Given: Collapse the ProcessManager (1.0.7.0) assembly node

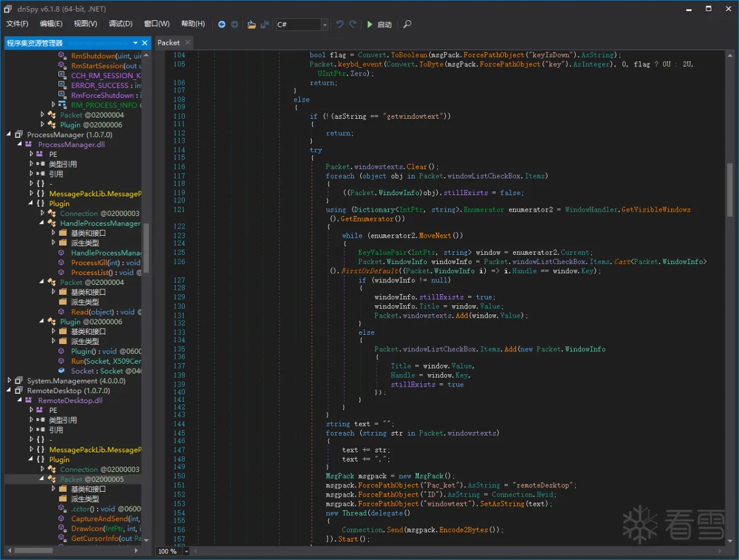Looking at the screenshot, I should point(9,135).
